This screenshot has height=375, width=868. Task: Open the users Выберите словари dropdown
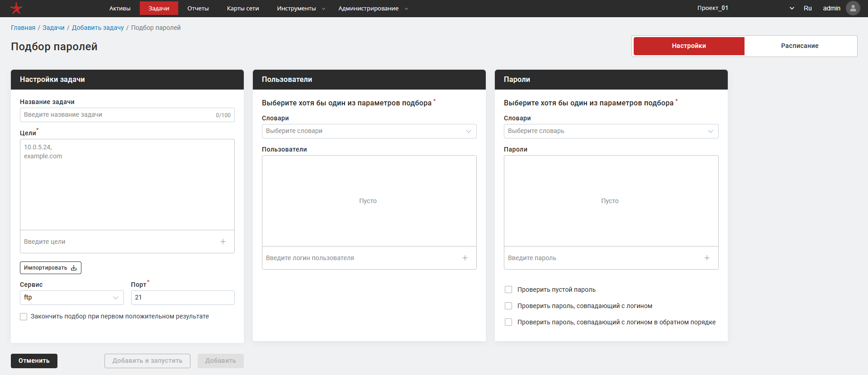tap(369, 131)
